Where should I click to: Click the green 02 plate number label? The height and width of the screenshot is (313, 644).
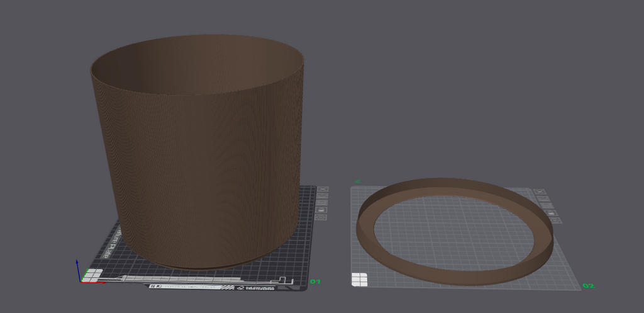[x=588, y=286]
